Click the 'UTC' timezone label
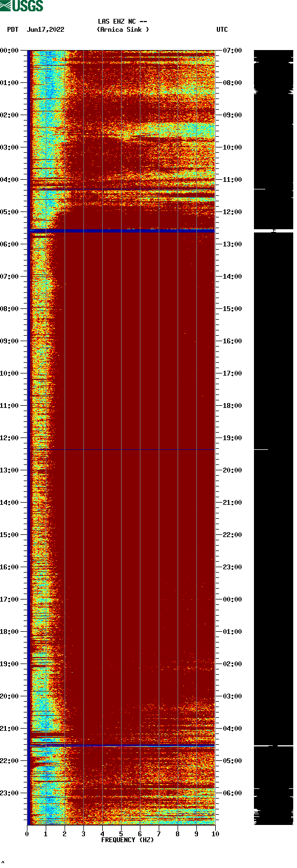 222,30
